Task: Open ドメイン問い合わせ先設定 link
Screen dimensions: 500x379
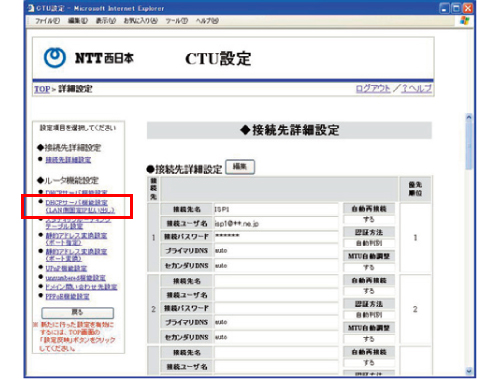Action: [81, 287]
